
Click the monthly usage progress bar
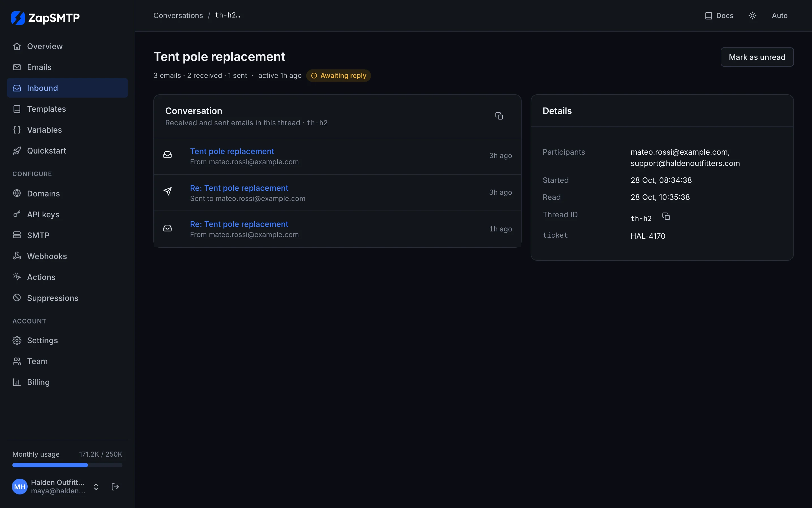pos(67,465)
